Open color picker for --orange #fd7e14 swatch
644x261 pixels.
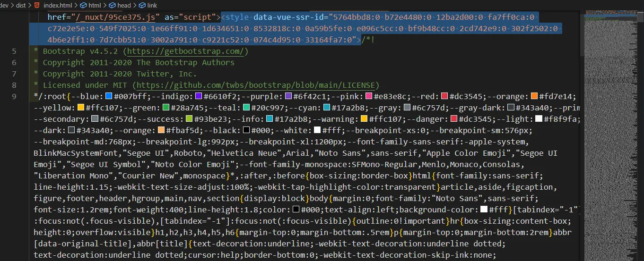534,96
